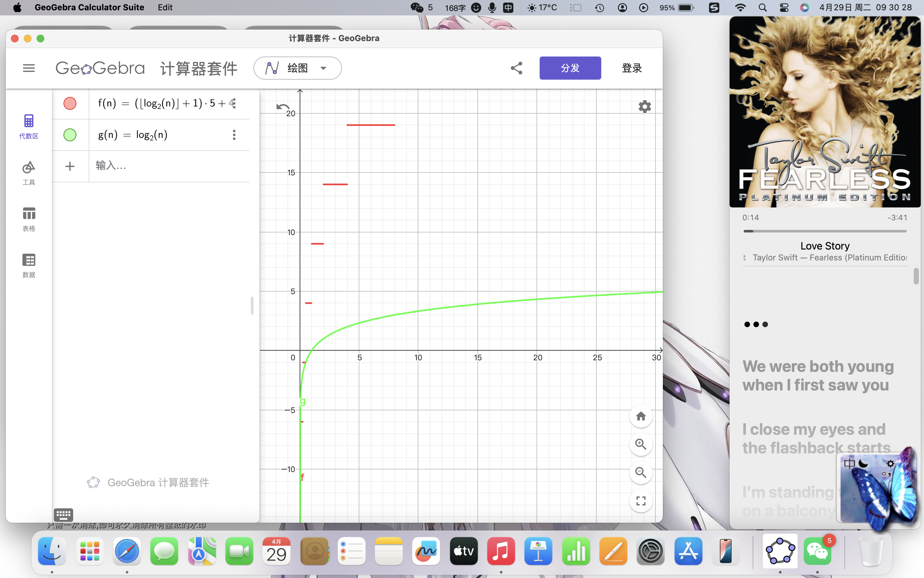The height and width of the screenshot is (578, 924).
Task: Toggle visibility of function f(n) red circle
Action: click(70, 103)
